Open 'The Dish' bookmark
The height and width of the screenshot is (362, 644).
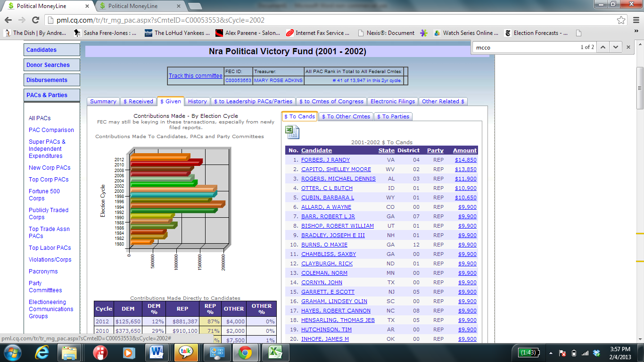click(35, 33)
